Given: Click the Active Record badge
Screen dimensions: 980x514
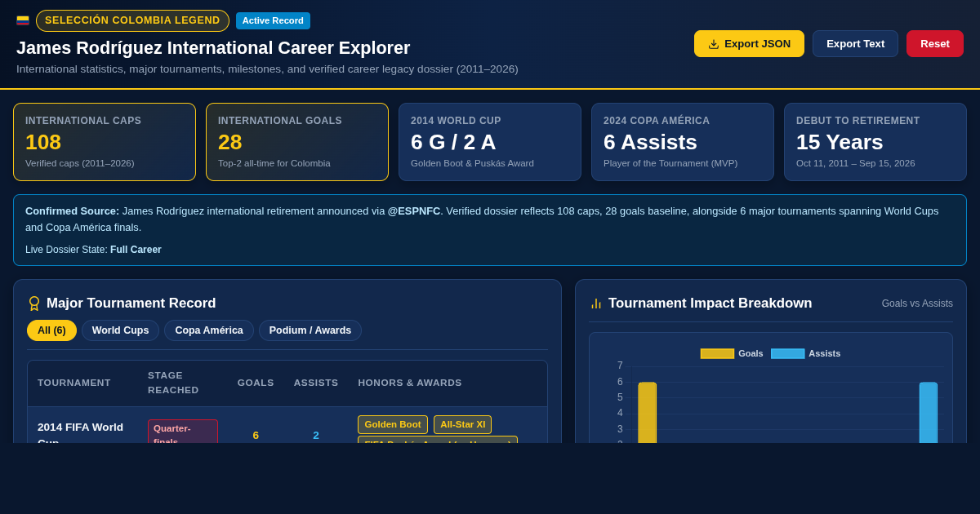Looking at the screenshot, I should [273, 20].
